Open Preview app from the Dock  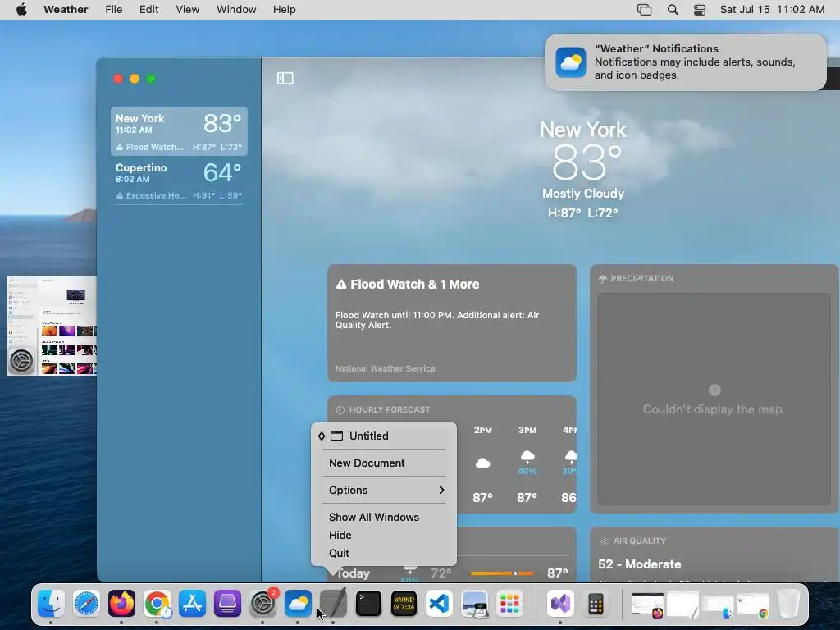[474, 604]
